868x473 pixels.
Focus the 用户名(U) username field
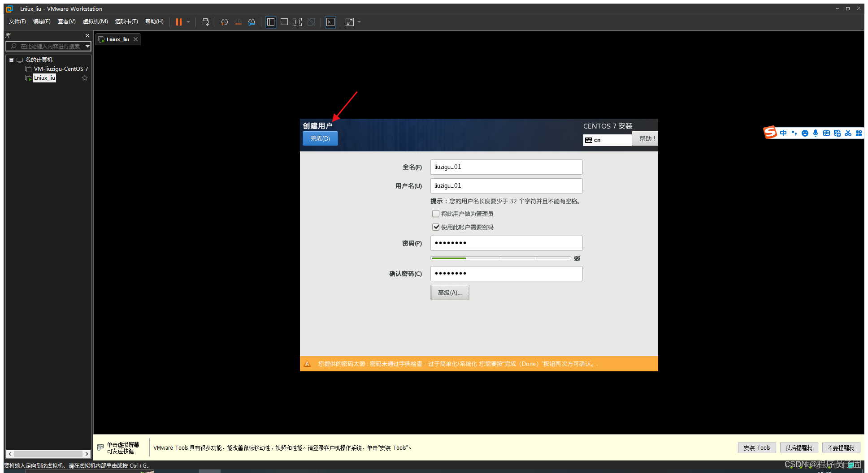(506, 186)
